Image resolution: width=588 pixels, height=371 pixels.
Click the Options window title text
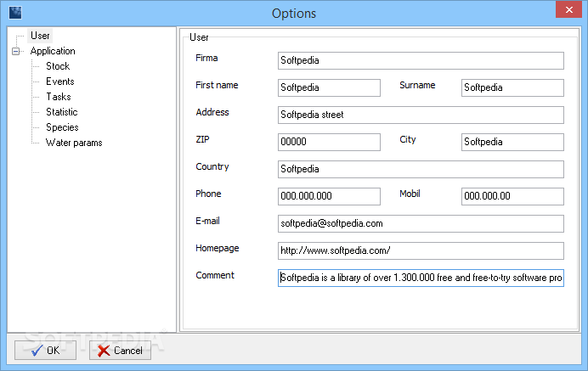click(294, 13)
